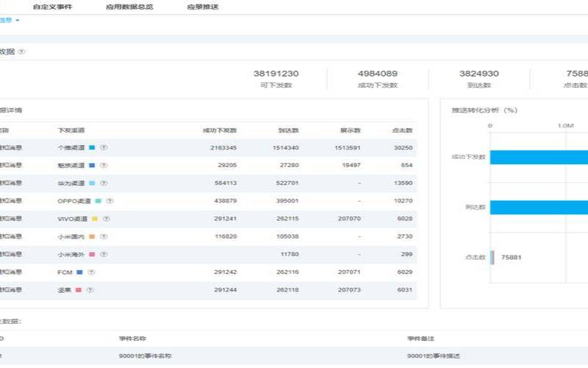The width and height of the screenshot is (588, 368).
Task: Expand the blue dropdown caret under the tabs
Action: [x=17, y=21]
